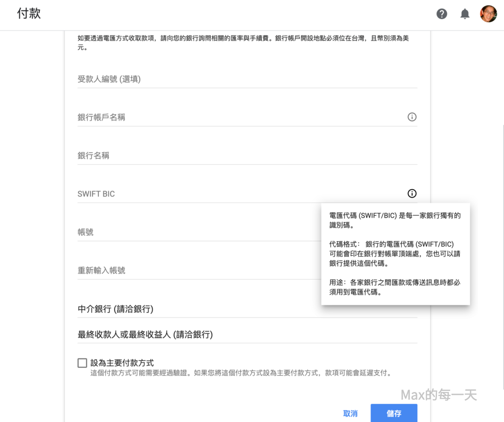Click the user profile avatar
Image resolution: width=504 pixels, height=422 pixels.
point(488,14)
